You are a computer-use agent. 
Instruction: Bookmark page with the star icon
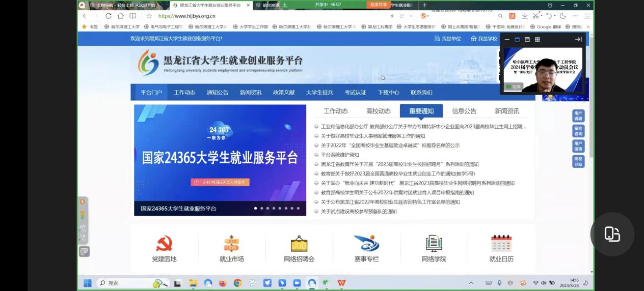pyautogui.click(x=149, y=16)
